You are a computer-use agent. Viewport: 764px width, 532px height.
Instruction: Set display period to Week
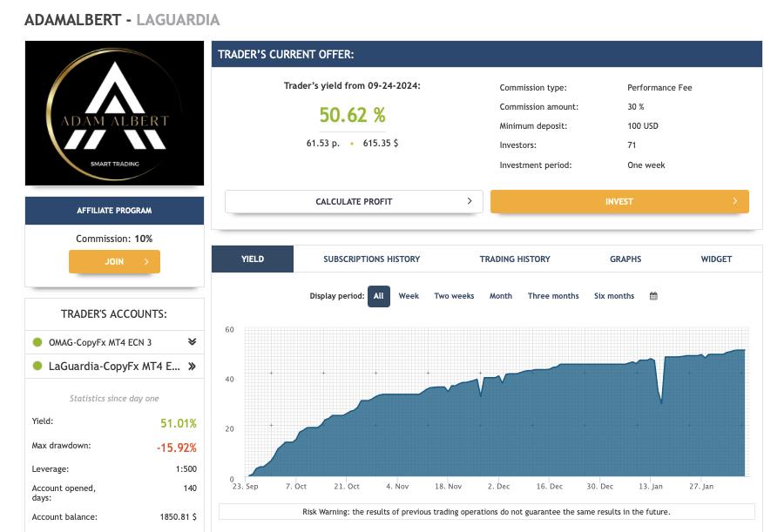click(x=409, y=296)
